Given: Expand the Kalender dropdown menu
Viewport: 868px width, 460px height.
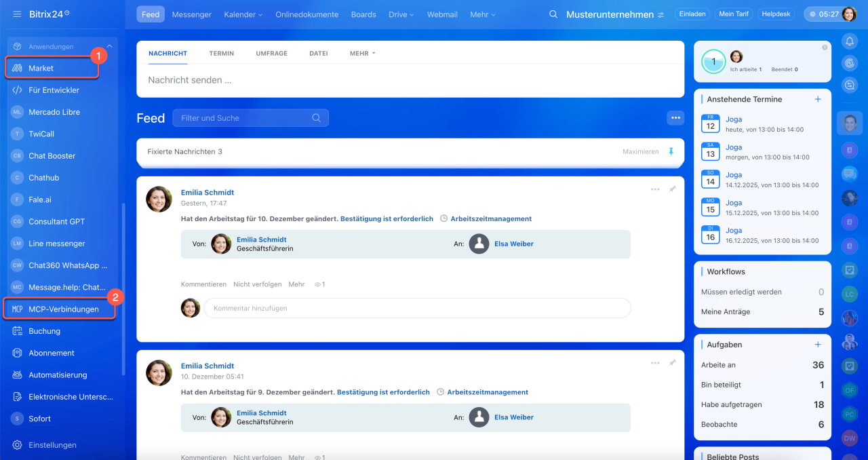Looking at the screenshot, I should 243,14.
